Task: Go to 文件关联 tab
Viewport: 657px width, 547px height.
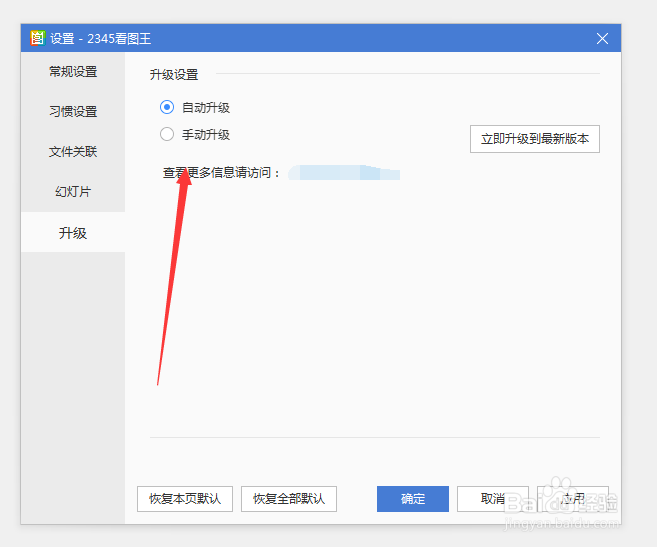Action: [73, 152]
